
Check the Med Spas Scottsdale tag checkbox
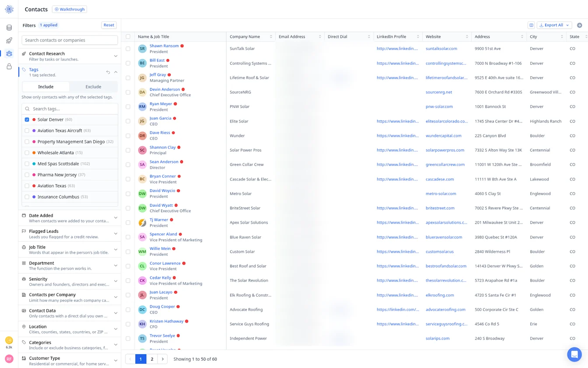tap(27, 164)
